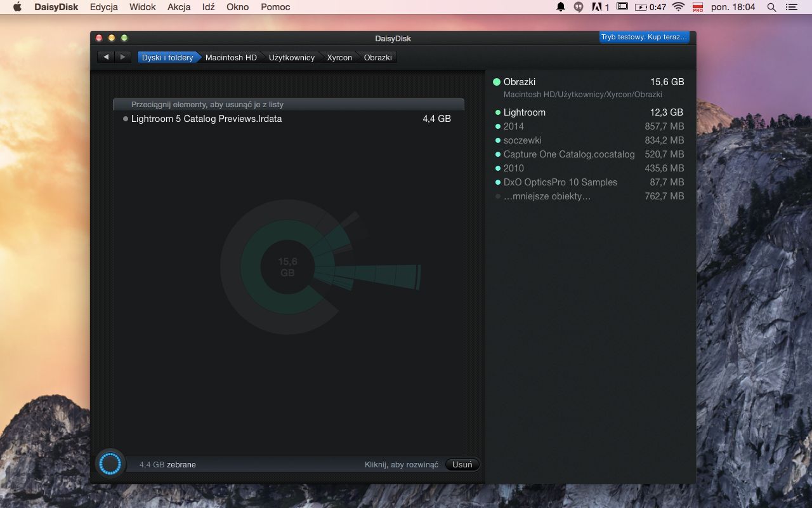Open Notification bell in menu bar

click(x=561, y=7)
